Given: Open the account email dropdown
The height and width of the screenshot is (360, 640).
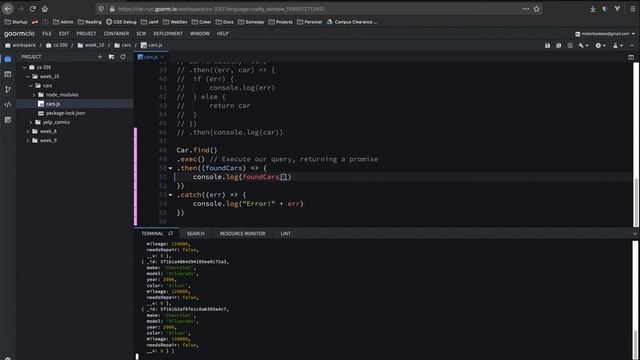Looking at the screenshot, I should pyautogui.click(x=605, y=34).
